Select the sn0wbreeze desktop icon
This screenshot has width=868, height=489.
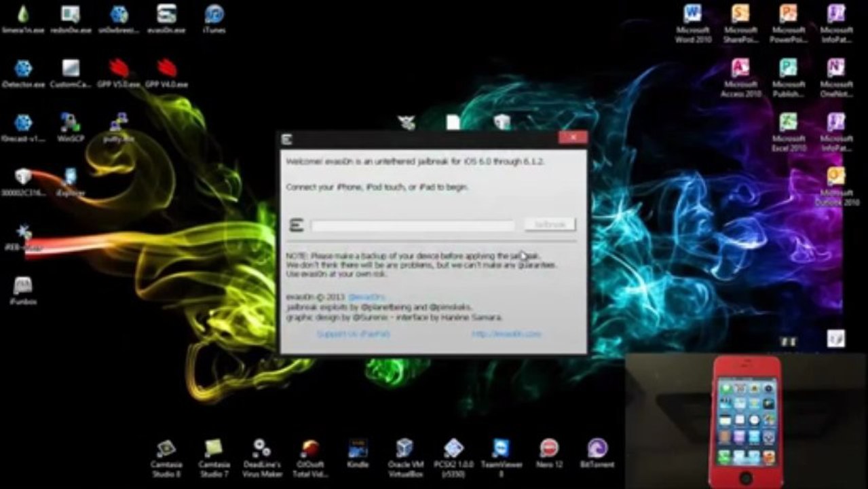(x=119, y=19)
